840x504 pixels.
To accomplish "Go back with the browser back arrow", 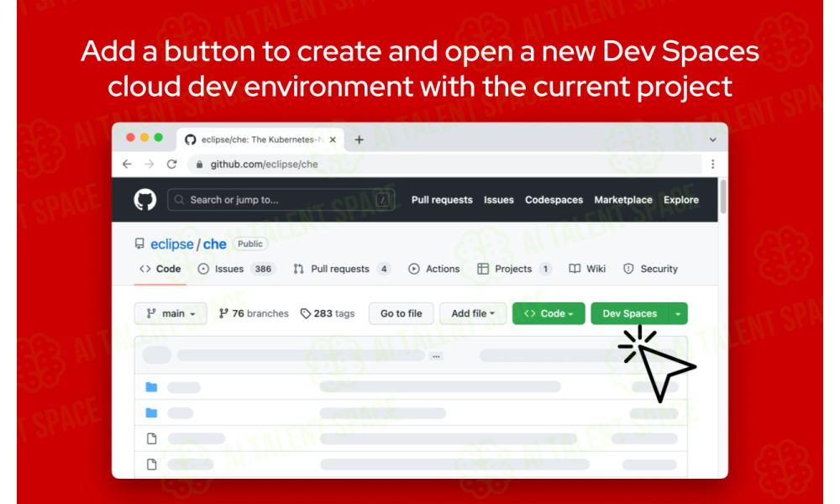I will pos(127,164).
